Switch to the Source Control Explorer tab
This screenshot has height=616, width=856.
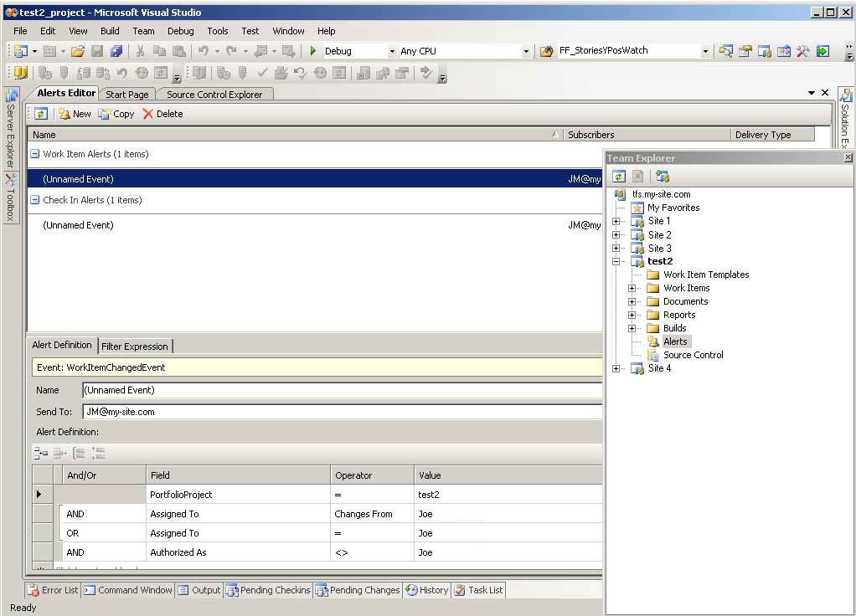click(214, 95)
